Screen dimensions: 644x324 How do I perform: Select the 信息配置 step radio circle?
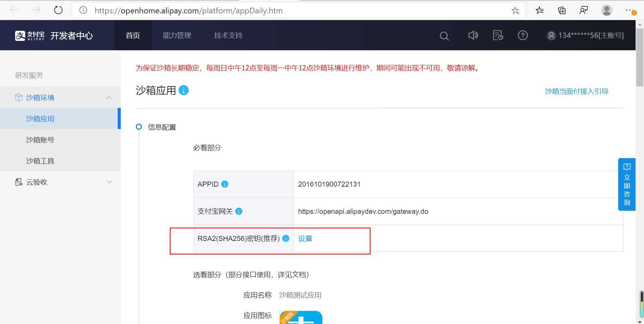coord(139,127)
